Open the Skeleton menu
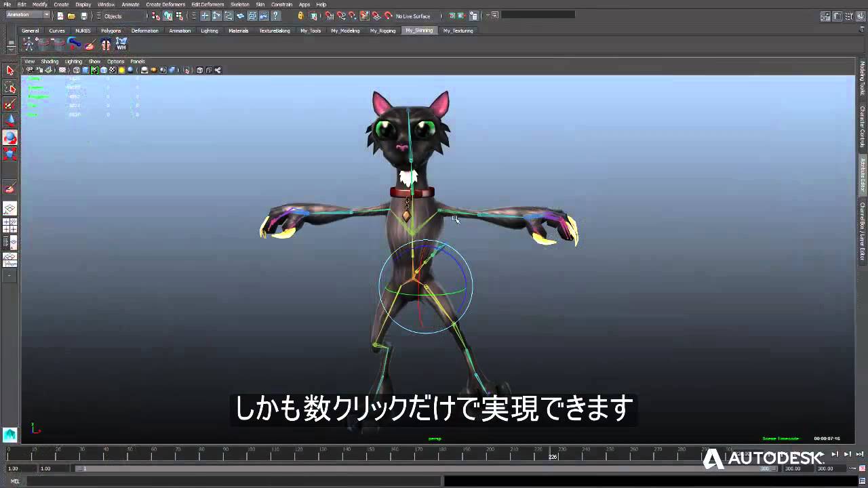This screenshot has height=488, width=868. coord(239,4)
